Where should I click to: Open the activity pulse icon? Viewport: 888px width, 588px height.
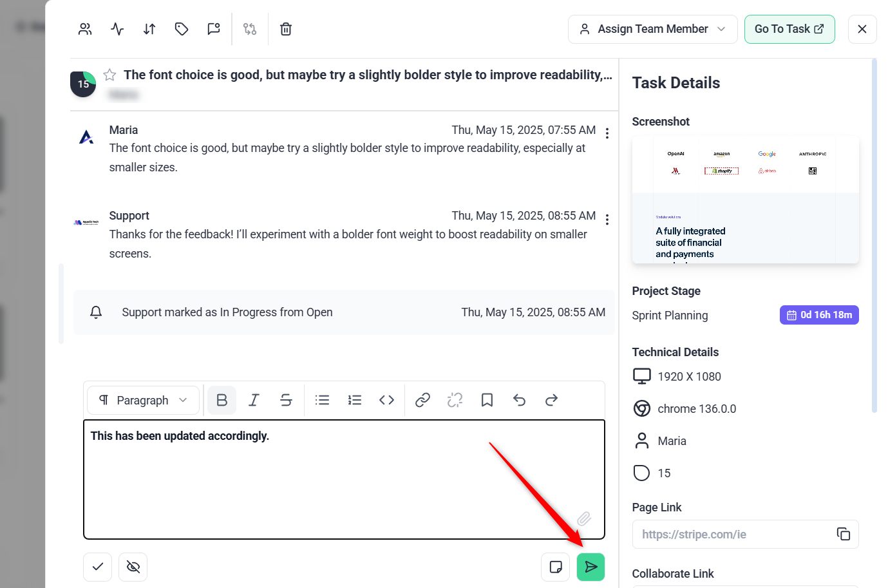(117, 29)
